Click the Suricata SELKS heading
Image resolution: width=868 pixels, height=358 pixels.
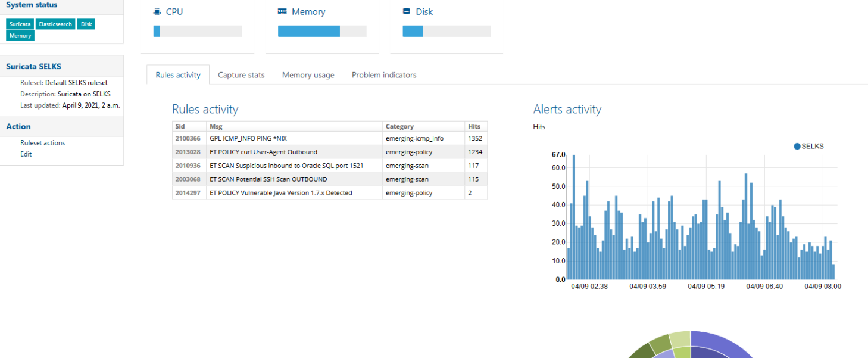[33, 67]
